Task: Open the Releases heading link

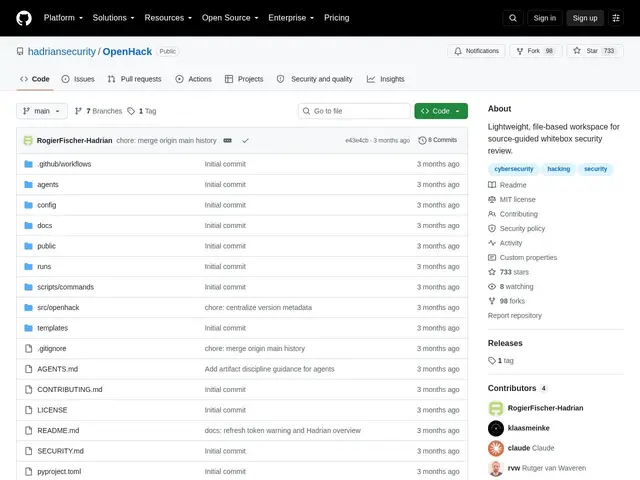Action: [505, 343]
